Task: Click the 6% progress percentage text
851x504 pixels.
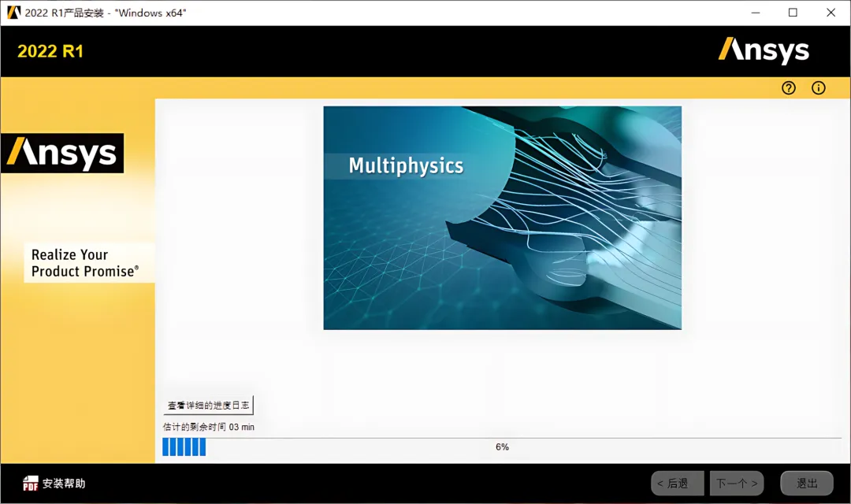Action: (502, 447)
